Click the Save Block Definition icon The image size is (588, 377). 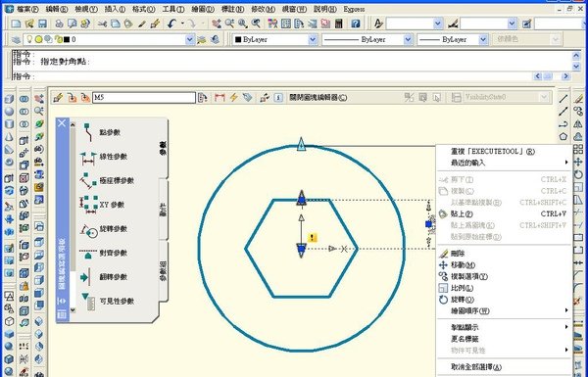coord(72,98)
